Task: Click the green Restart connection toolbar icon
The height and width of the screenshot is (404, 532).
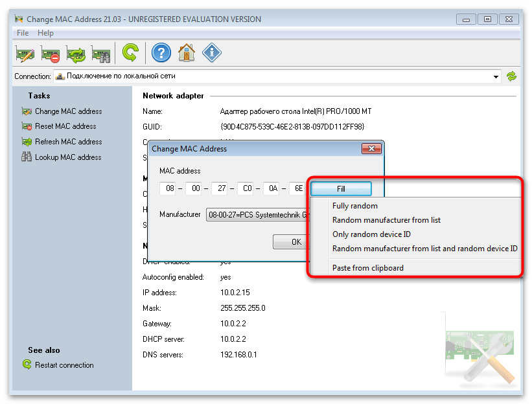Action: click(x=130, y=53)
